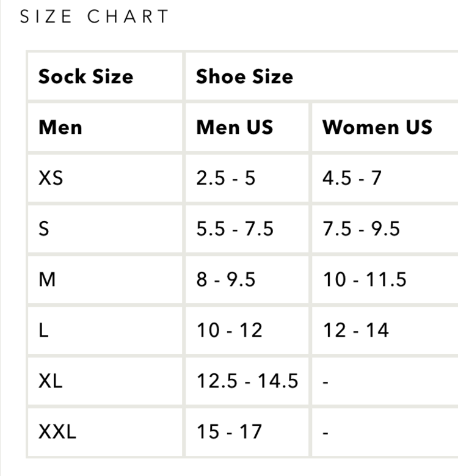Click the M sock size cell
Viewport: 458px width, 476px height.
click(48, 279)
